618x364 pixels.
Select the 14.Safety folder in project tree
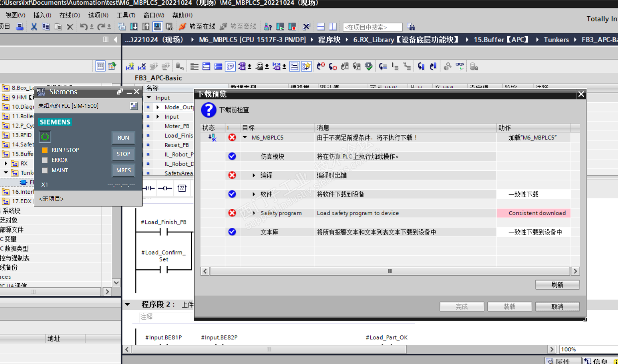tap(22, 144)
